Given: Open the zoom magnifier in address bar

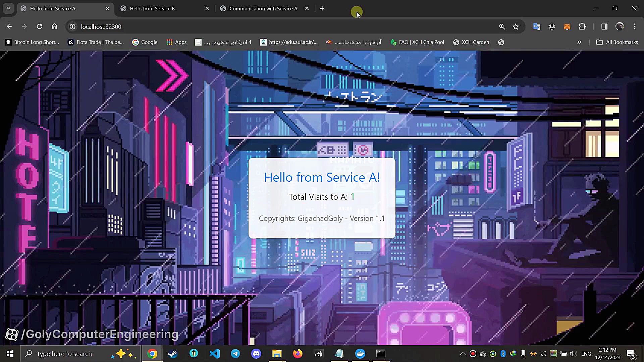Looking at the screenshot, I should 502,26.
